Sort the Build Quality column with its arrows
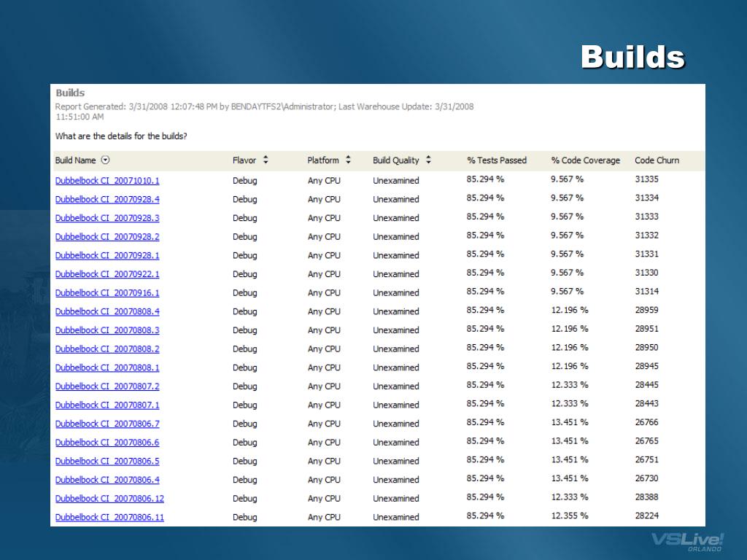Screen dimensions: 747x560 [428, 160]
